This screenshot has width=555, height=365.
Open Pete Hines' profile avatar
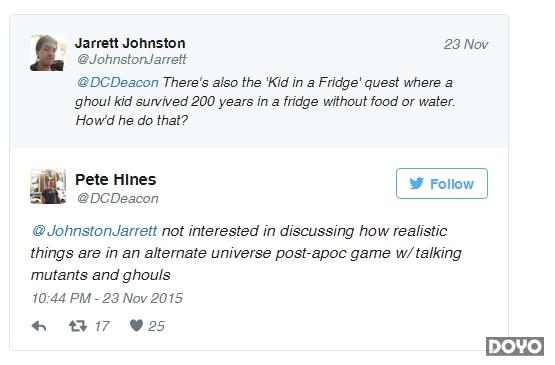48,187
